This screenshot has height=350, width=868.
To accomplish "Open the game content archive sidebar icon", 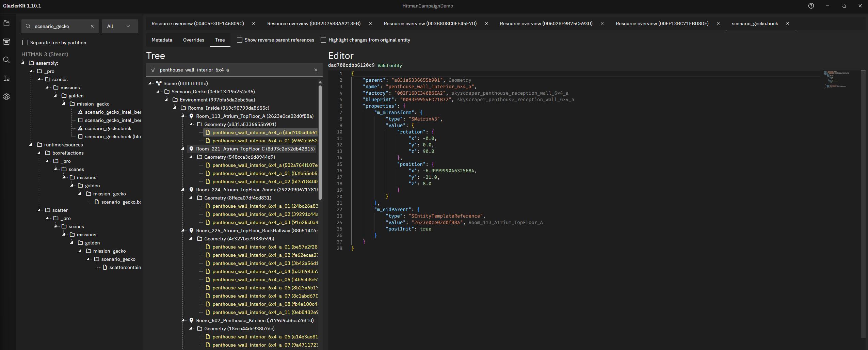I will 6,42.
